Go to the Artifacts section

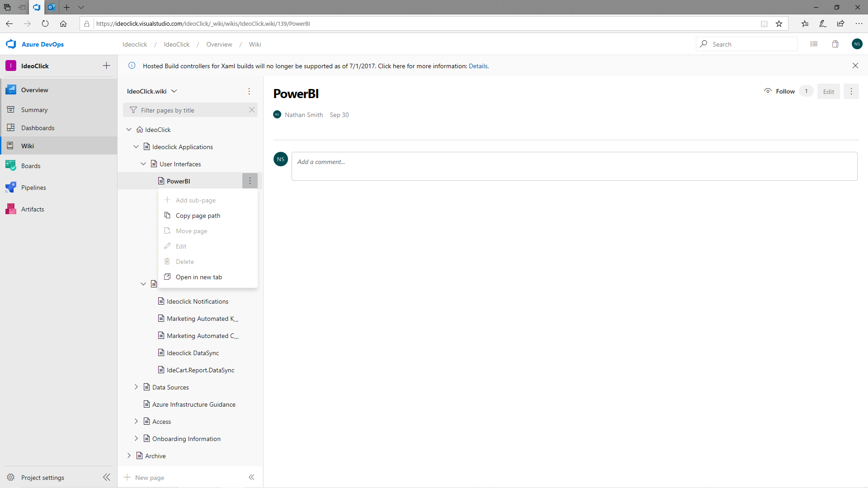33,209
